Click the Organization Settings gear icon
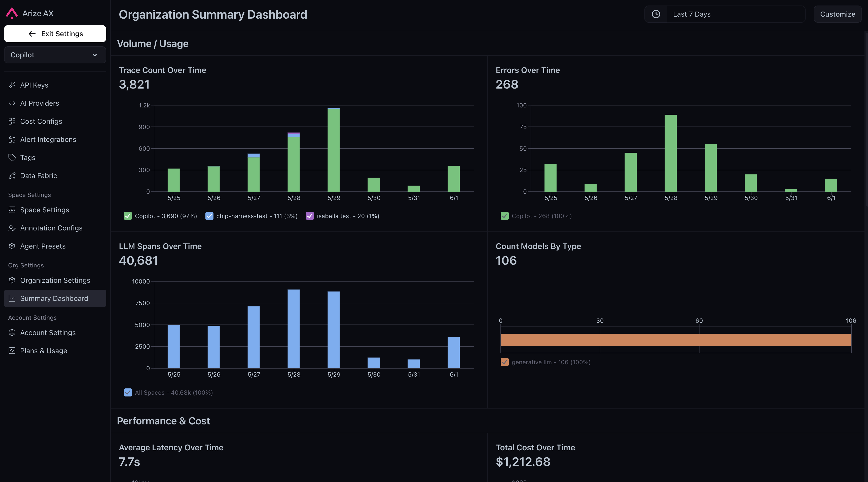This screenshot has height=482, width=868. pyautogui.click(x=12, y=280)
